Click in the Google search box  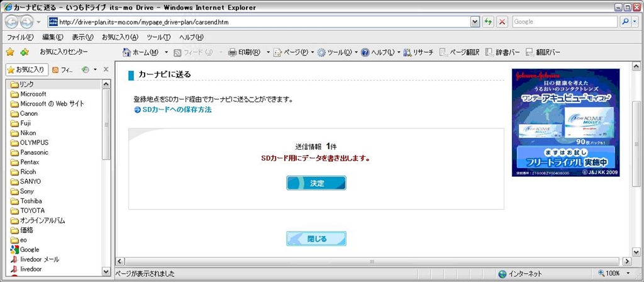pos(565,22)
